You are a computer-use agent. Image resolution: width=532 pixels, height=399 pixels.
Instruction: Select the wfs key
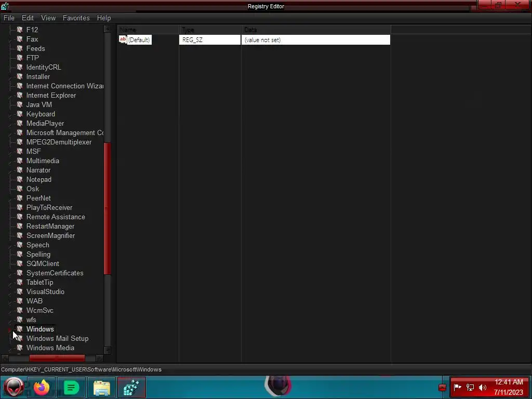(31, 320)
